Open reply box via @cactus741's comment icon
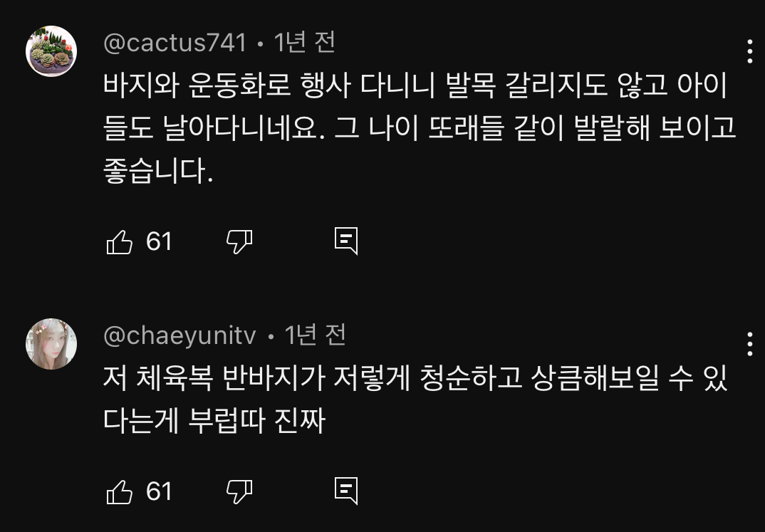This screenshot has height=532, width=765. point(347,242)
